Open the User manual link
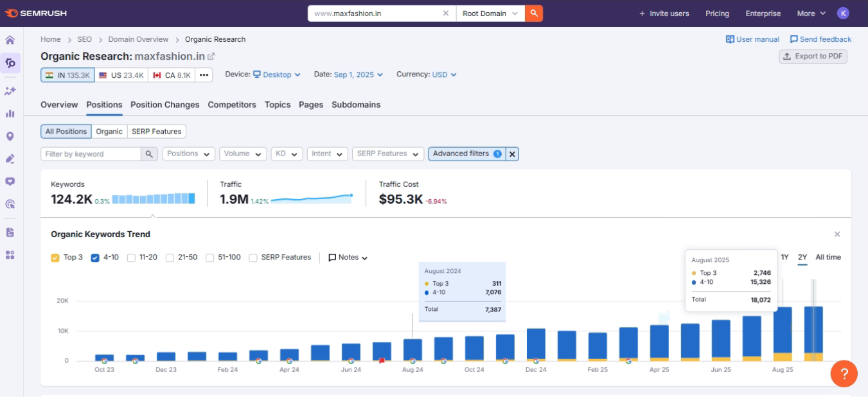 pos(752,40)
